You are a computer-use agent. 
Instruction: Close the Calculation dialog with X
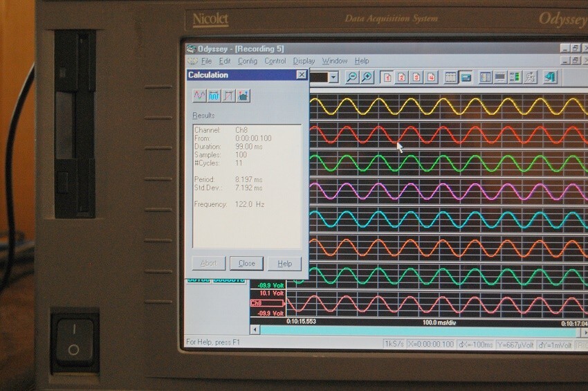coord(302,75)
